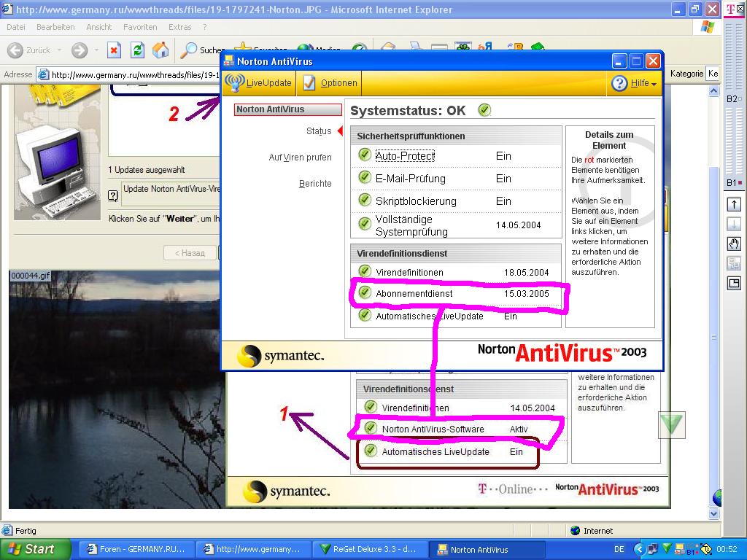Screen dimensions: 747x560
Task: Click the Skriptblockierung status check icon
Action: coord(365,200)
